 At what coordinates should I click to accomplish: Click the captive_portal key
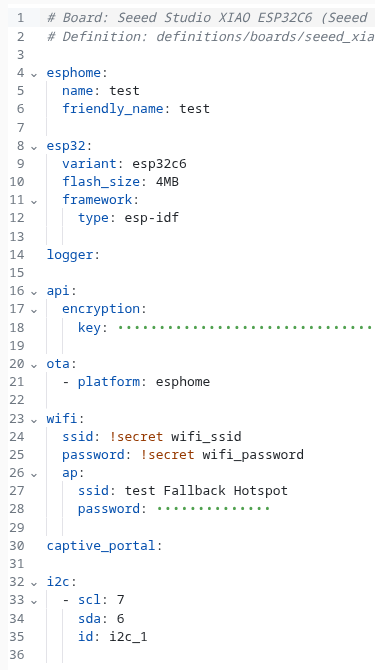pos(101,546)
